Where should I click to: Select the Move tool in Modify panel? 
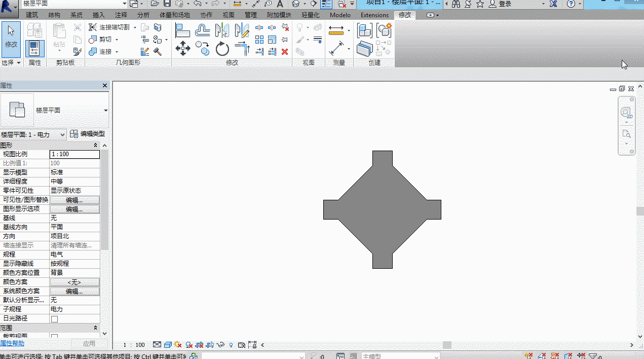click(x=182, y=49)
